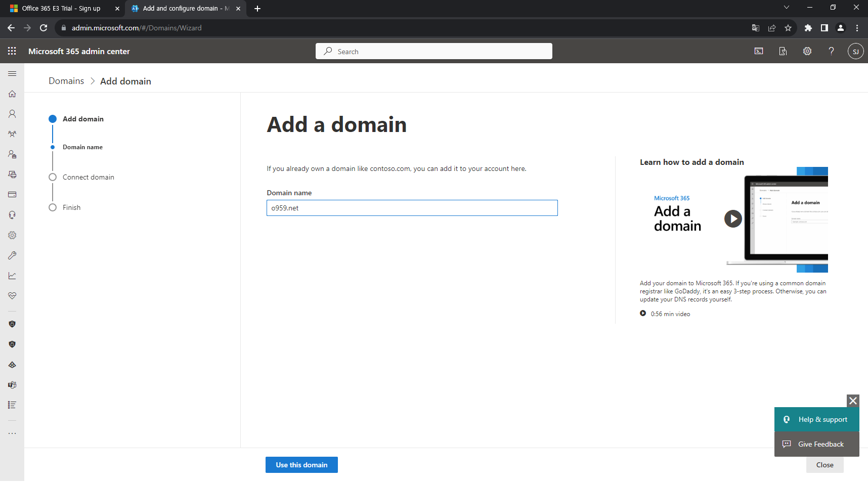Open the Support headset icon in sidebar

[x=12, y=215]
